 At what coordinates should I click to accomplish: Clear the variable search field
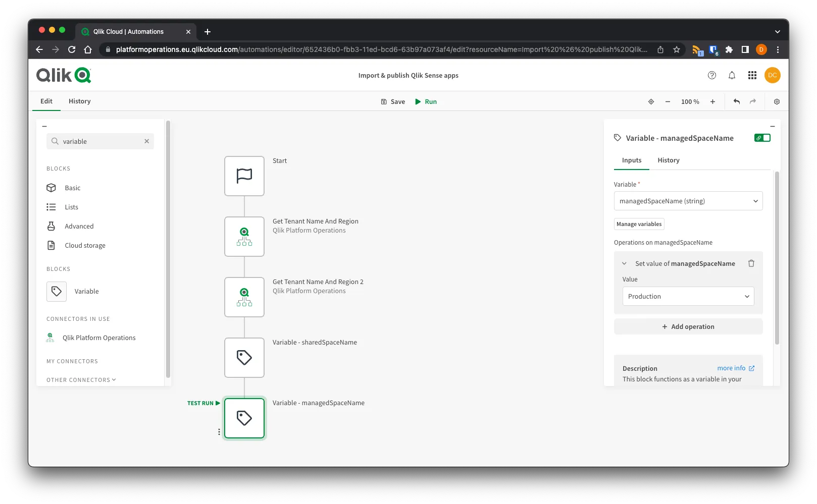[x=146, y=141]
